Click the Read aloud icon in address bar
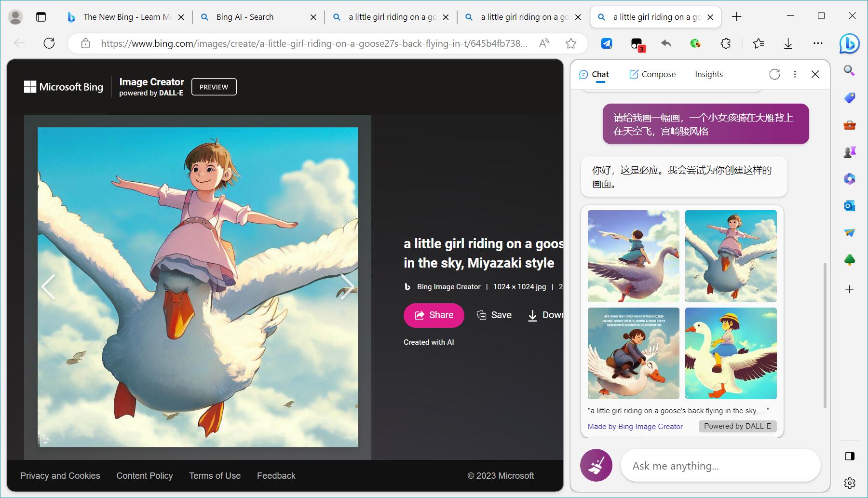The width and height of the screenshot is (868, 498). coord(544,44)
